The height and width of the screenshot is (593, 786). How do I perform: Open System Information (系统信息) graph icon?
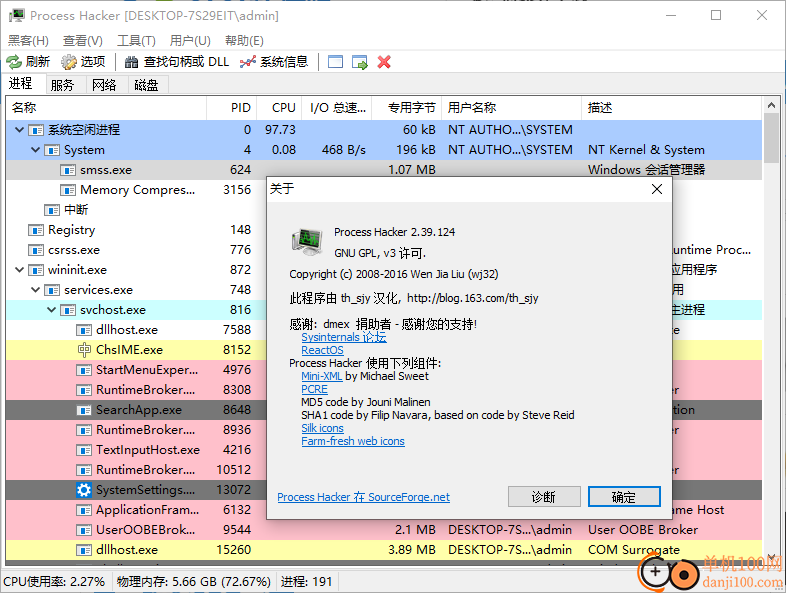(x=248, y=62)
